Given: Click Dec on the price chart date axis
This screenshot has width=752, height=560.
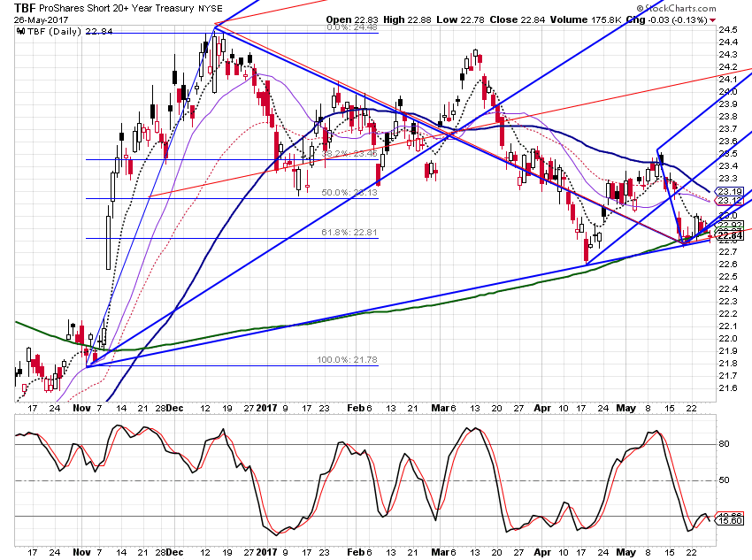Looking at the screenshot, I should 174,408.
